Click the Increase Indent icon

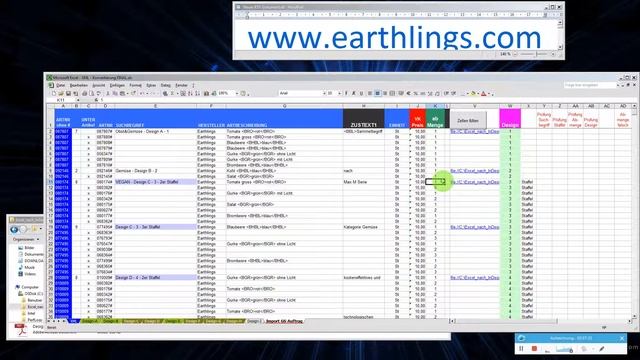(454, 93)
